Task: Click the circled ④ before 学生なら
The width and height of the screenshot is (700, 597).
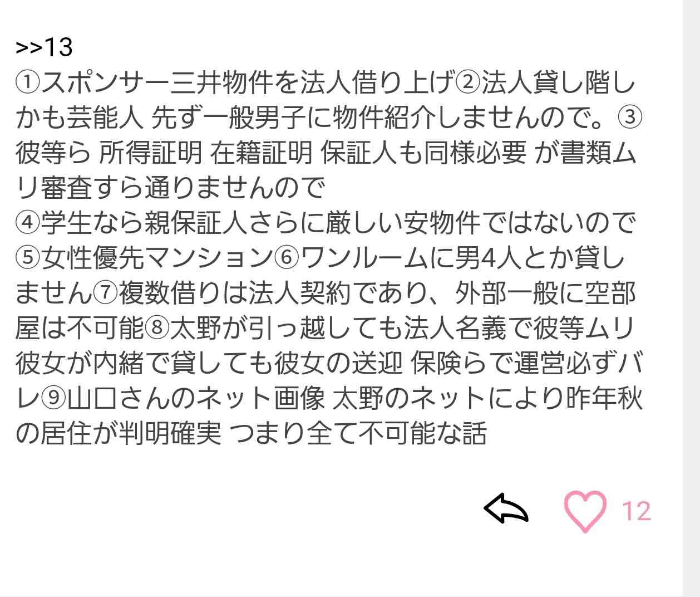Action: tap(28, 223)
